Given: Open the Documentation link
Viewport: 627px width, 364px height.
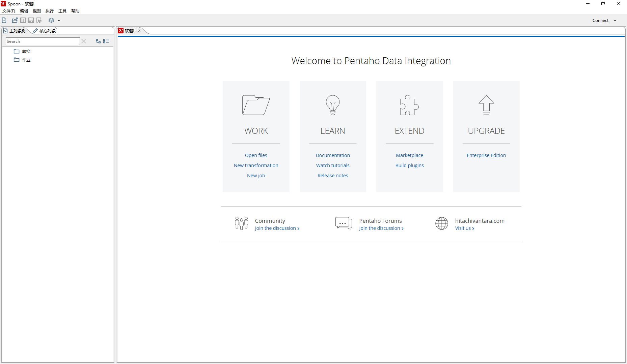Looking at the screenshot, I should coord(333,155).
